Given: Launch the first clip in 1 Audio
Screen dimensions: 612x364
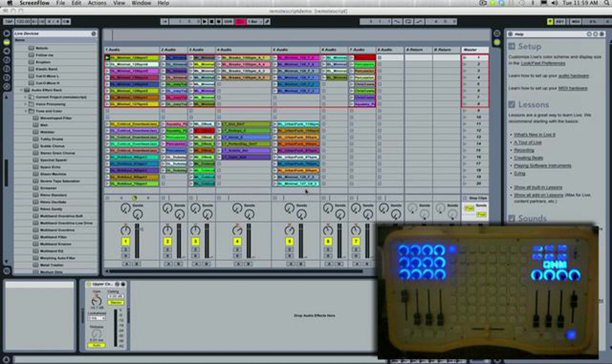Looking at the screenshot, I should point(108,58).
